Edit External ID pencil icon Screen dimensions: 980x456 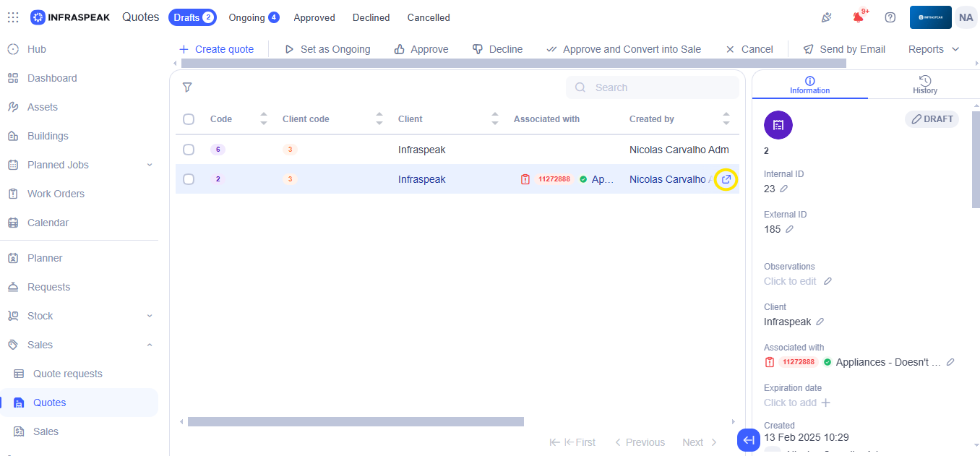(x=789, y=229)
